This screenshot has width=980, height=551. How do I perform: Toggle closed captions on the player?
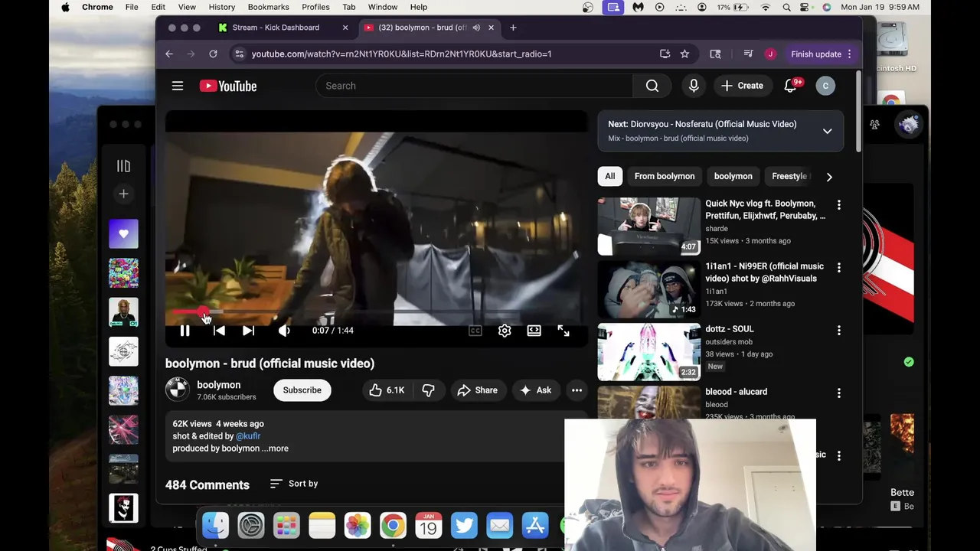[x=475, y=331]
